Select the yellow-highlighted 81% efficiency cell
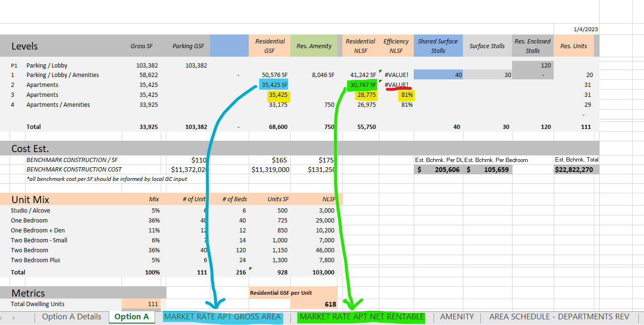 tap(407, 95)
